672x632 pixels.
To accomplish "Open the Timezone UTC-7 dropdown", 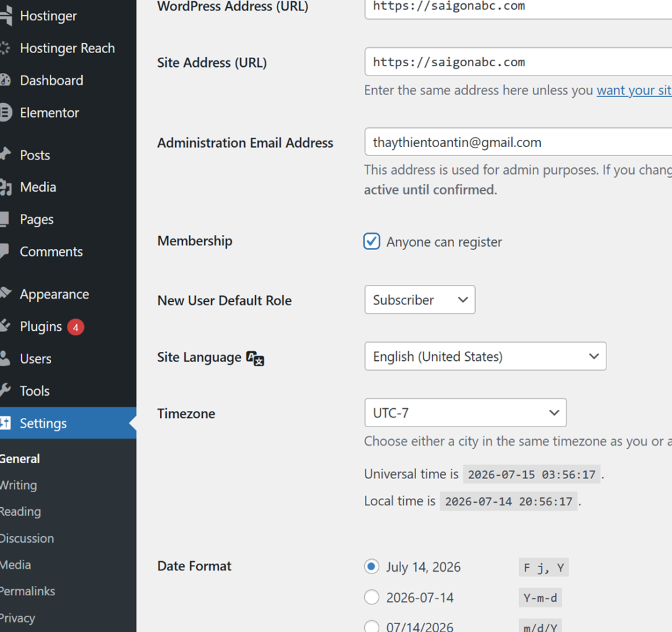I will 465,413.
